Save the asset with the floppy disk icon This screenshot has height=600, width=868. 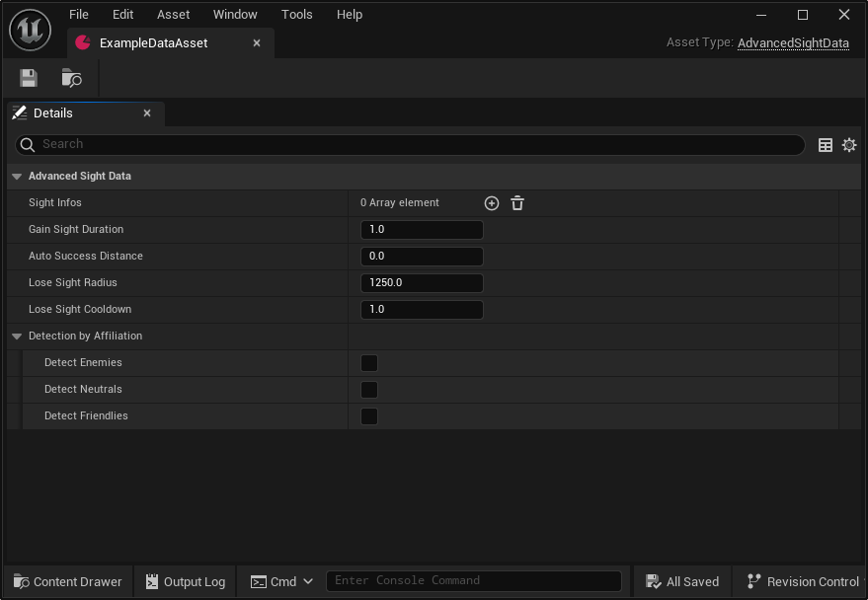(x=29, y=78)
